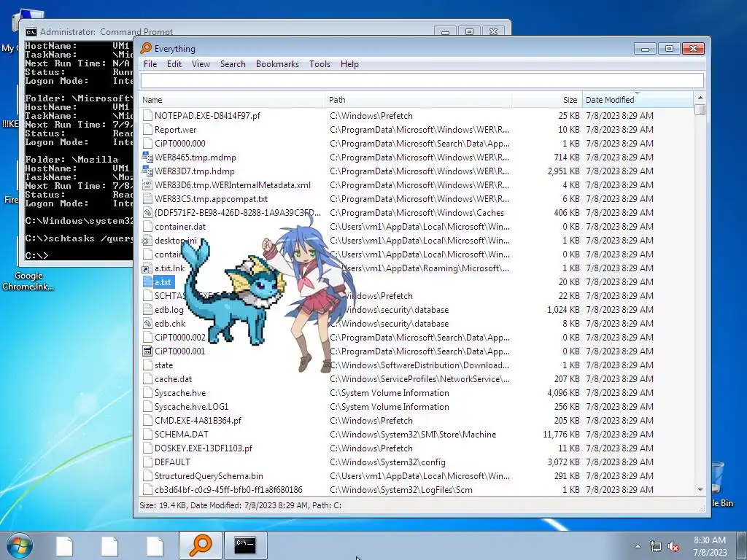
Task: Open the Edit menu in Everything
Action: click(174, 64)
